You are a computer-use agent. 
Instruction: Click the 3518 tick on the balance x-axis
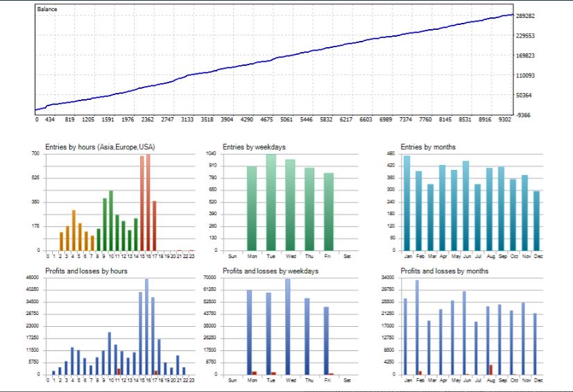point(207,119)
